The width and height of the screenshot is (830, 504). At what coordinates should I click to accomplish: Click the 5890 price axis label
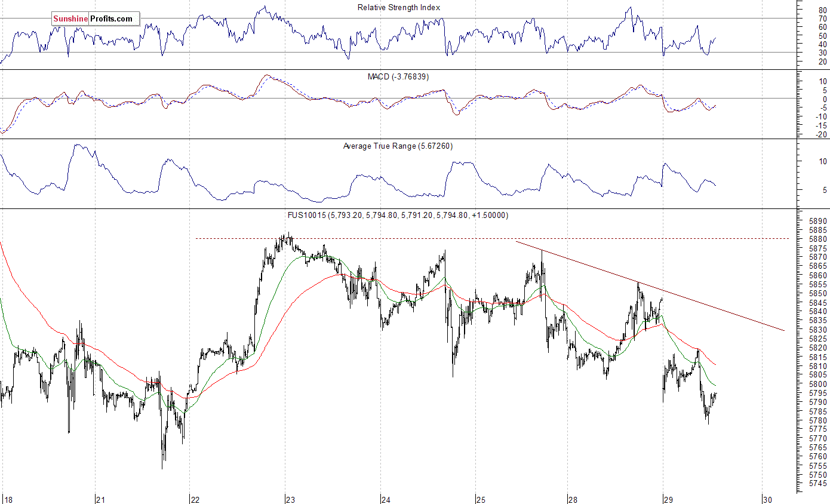(x=817, y=221)
